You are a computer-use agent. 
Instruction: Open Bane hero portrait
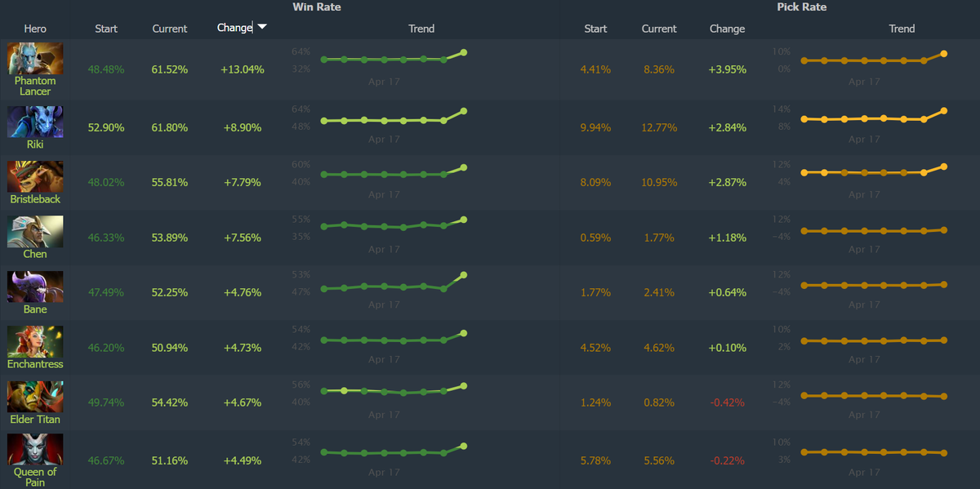(x=35, y=287)
